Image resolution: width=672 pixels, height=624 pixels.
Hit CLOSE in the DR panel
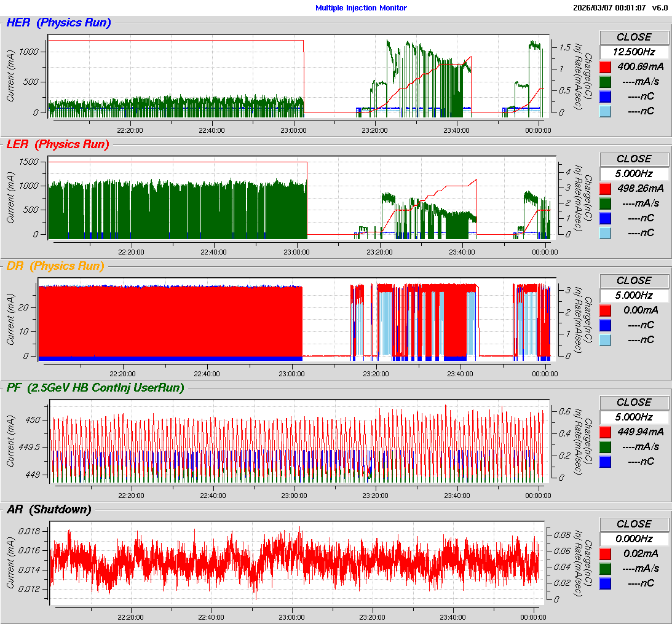coord(634,280)
